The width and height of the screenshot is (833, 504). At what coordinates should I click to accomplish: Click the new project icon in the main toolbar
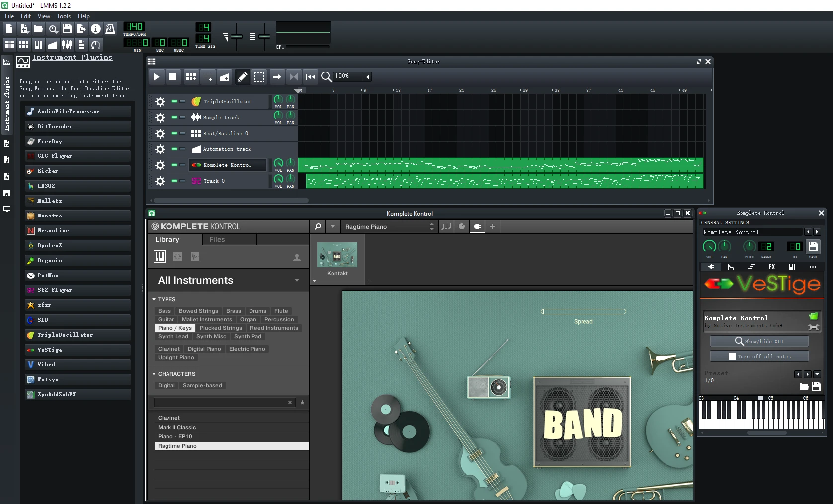tap(9, 29)
